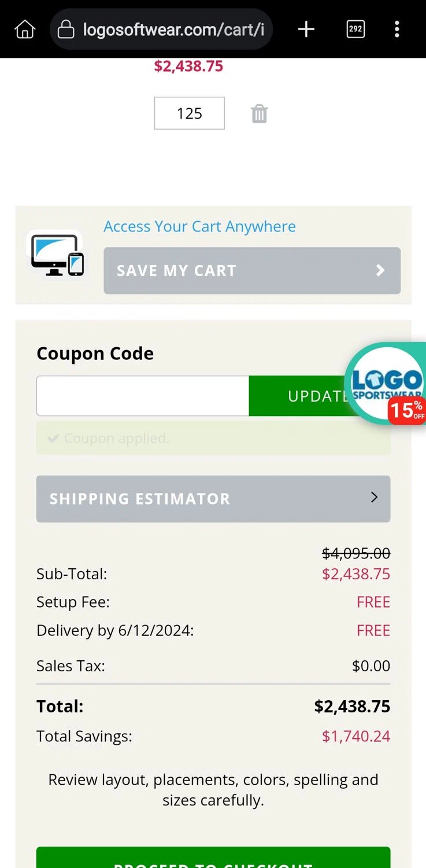This screenshot has width=426, height=868.
Task: Click the Save My Cart chevron arrow
Action: [380, 270]
